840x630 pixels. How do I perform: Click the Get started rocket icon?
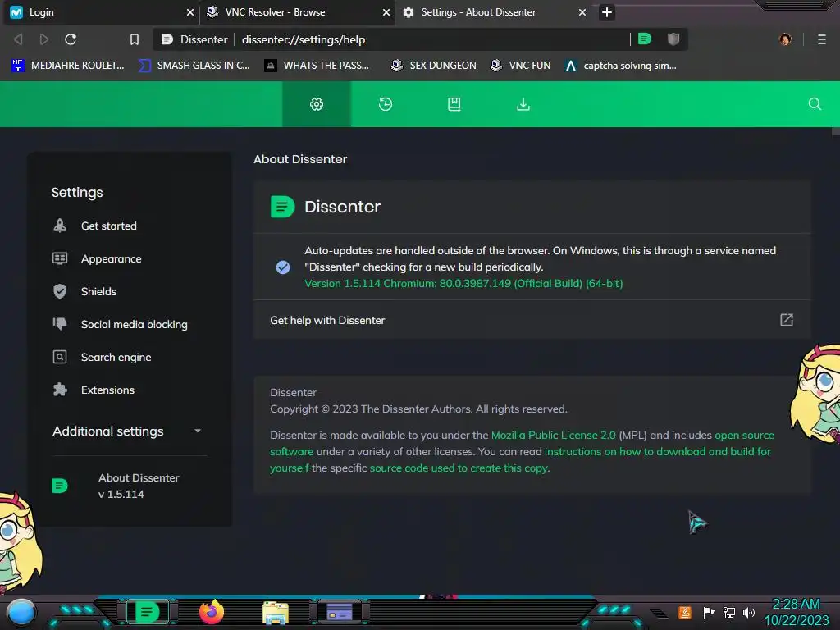[60, 226]
